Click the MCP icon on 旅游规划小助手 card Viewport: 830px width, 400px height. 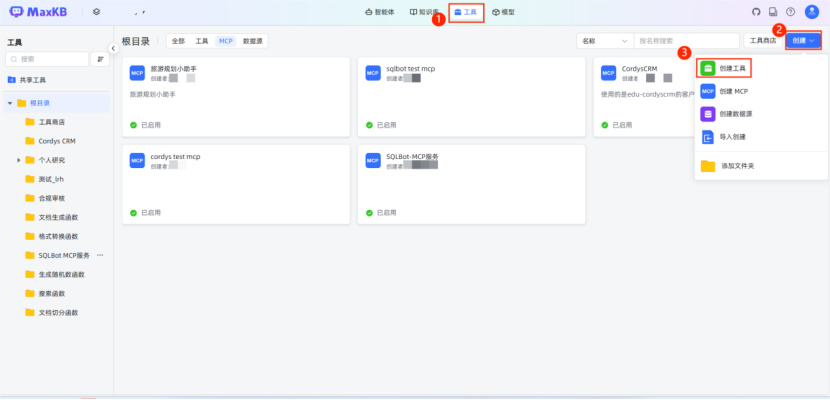pos(137,73)
